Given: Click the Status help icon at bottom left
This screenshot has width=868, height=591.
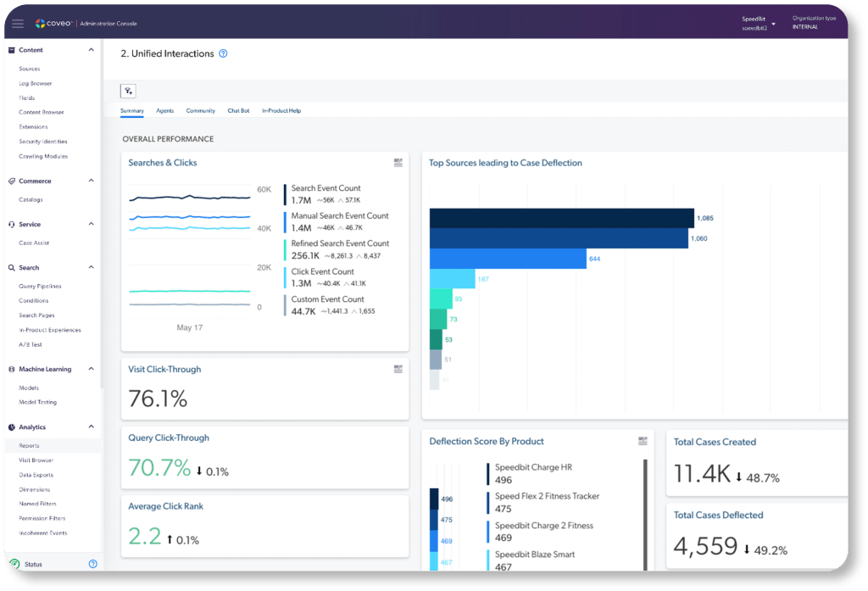Looking at the screenshot, I should [92, 564].
